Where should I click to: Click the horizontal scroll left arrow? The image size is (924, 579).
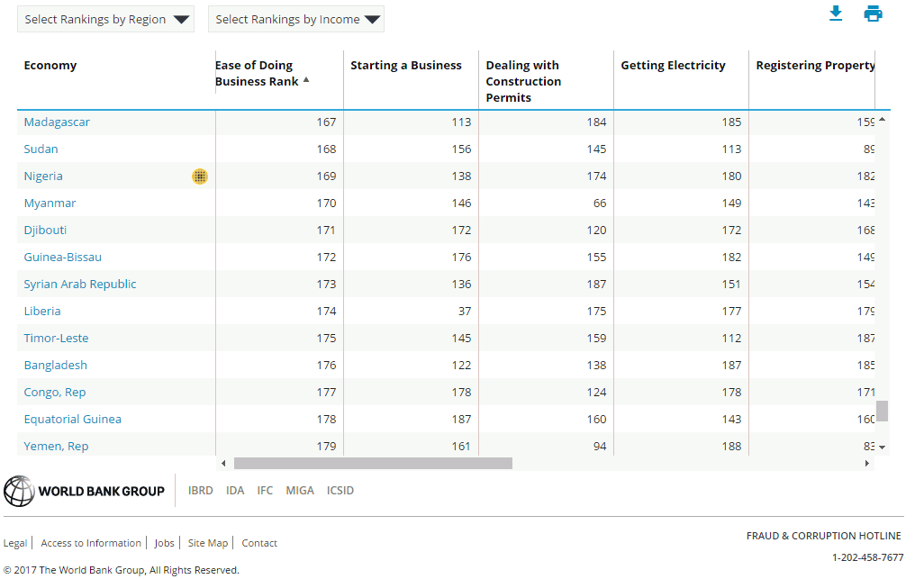click(223, 463)
